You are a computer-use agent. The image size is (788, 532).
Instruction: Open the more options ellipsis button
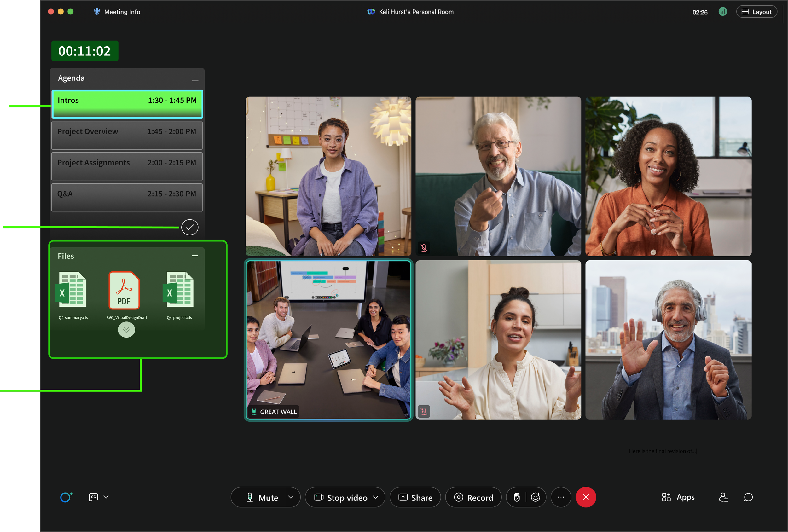[561, 497]
